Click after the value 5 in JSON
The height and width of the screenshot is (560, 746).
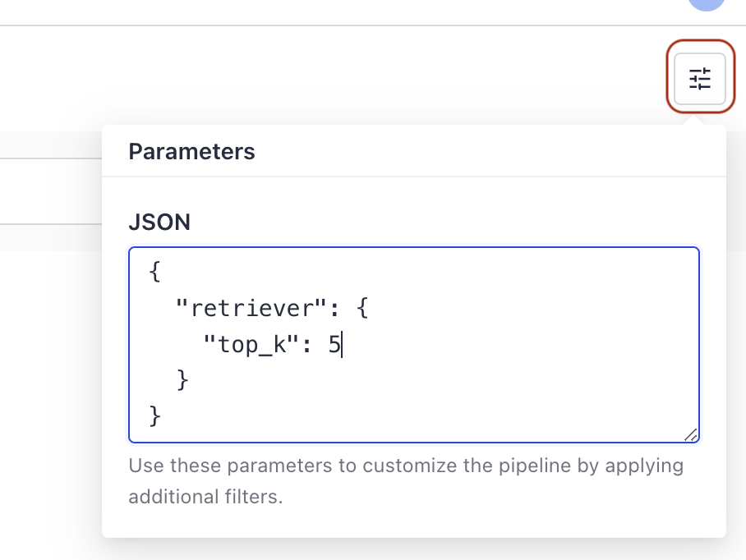point(342,345)
